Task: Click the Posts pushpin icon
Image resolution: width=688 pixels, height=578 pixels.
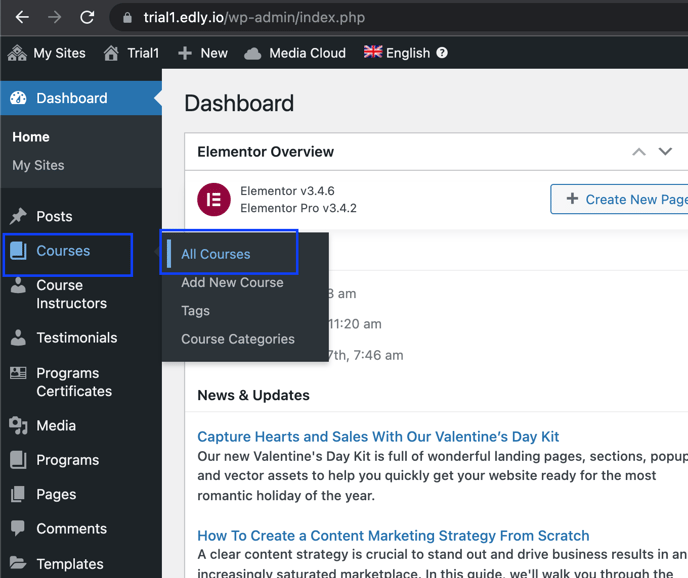Action: coord(18,216)
